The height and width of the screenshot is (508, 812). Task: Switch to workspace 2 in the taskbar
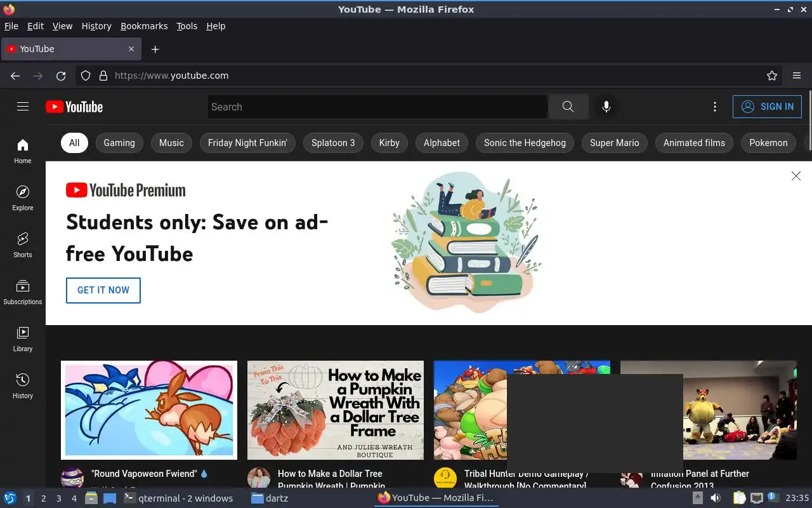43,498
